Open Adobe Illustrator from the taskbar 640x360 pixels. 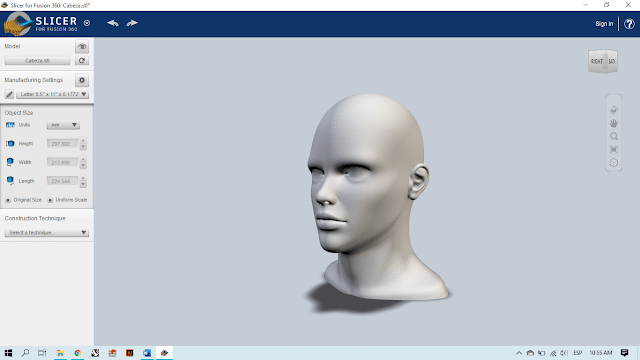click(129, 353)
